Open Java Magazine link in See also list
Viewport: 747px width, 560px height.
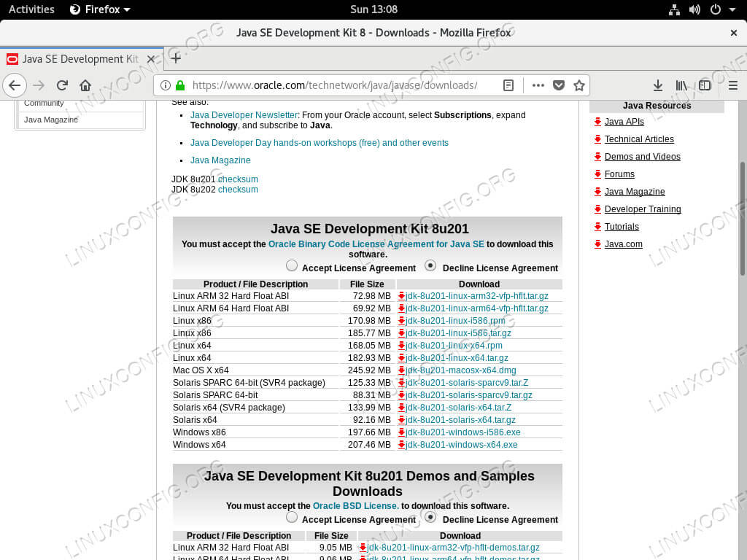tap(220, 160)
